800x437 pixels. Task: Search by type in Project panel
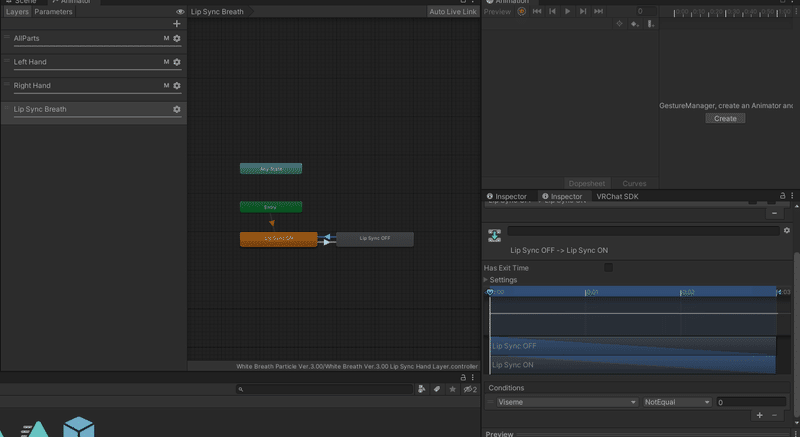(421, 389)
